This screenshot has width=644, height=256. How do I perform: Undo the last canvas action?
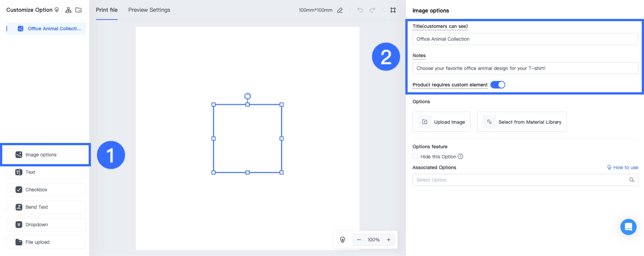tap(360, 10)
